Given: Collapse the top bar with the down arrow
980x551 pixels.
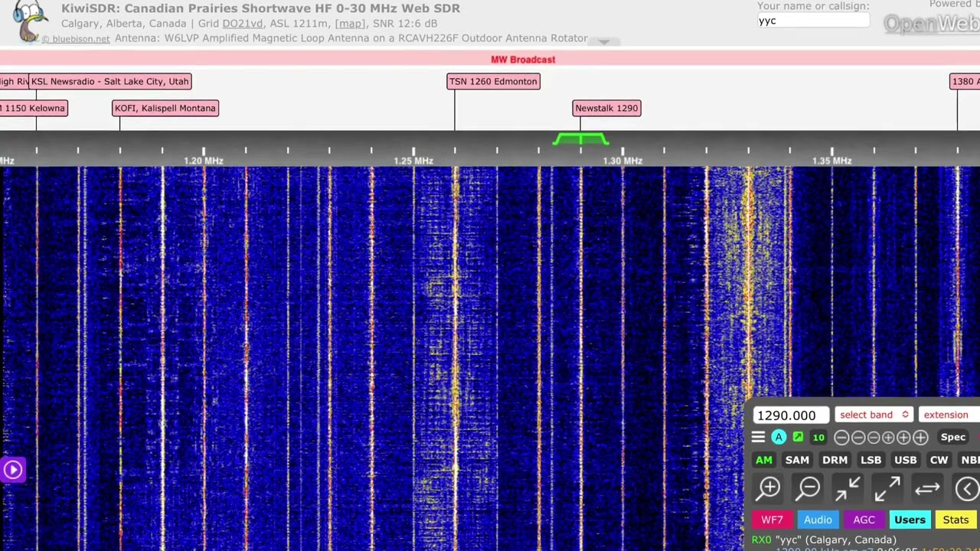Looking at the screenshot, I should coord(604,41).
